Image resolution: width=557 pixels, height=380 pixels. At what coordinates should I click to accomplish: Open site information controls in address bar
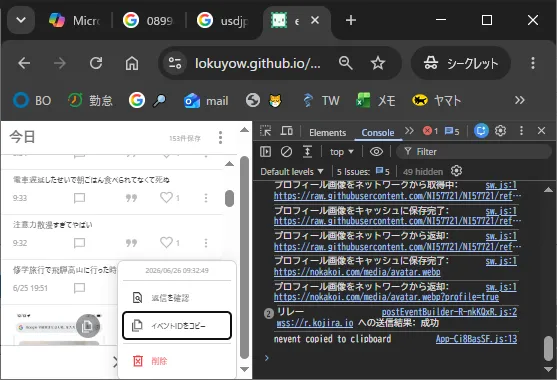coord(175,63)
